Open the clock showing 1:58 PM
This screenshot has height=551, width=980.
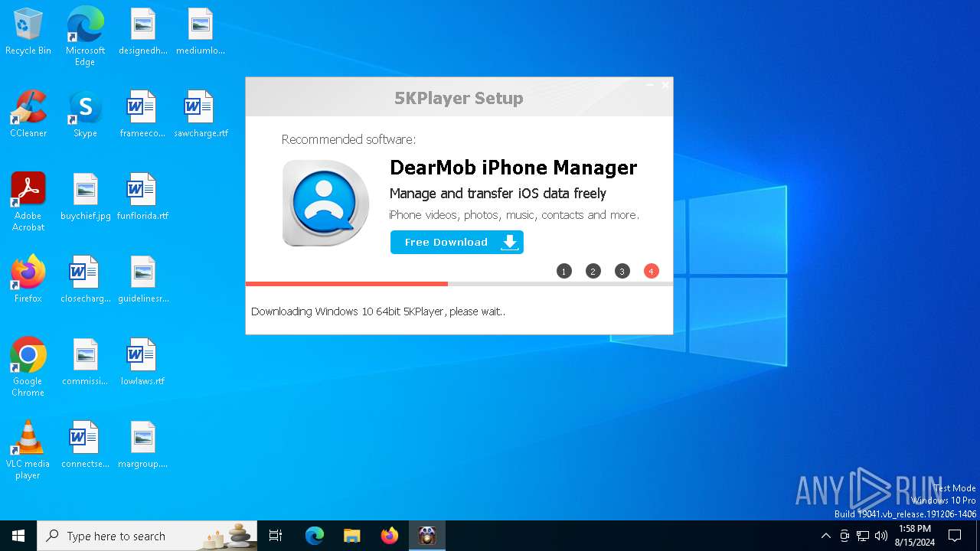[915, 536]
